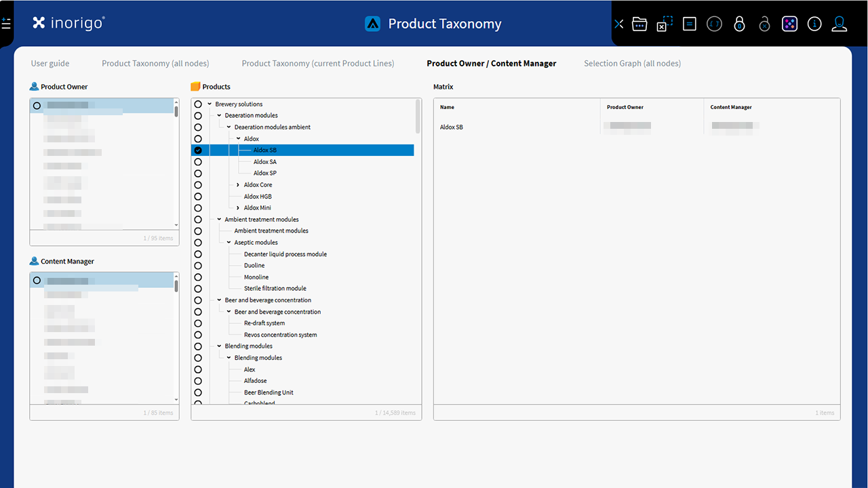Click the Products tree scrollbar
The width and height of the screenshot is (868, 488).
[418, 117]
